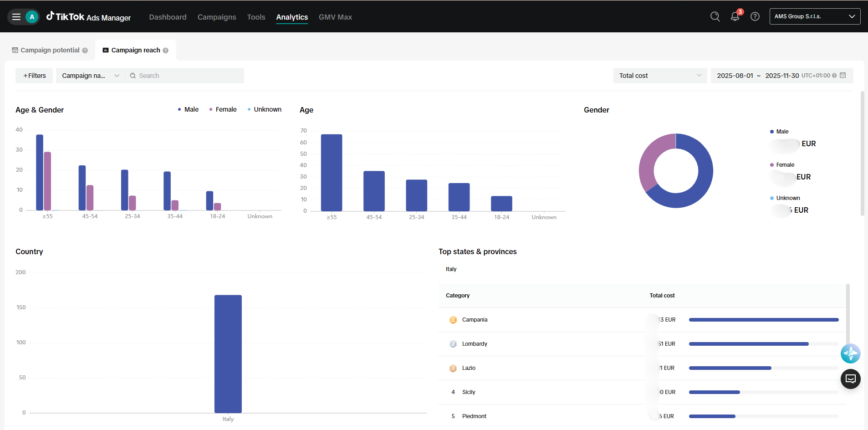Open the Total cost metric dropdown

point(660,76)
